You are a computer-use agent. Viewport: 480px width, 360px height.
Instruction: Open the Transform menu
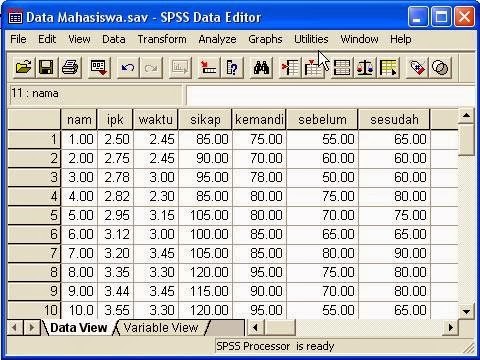point(162,39)
